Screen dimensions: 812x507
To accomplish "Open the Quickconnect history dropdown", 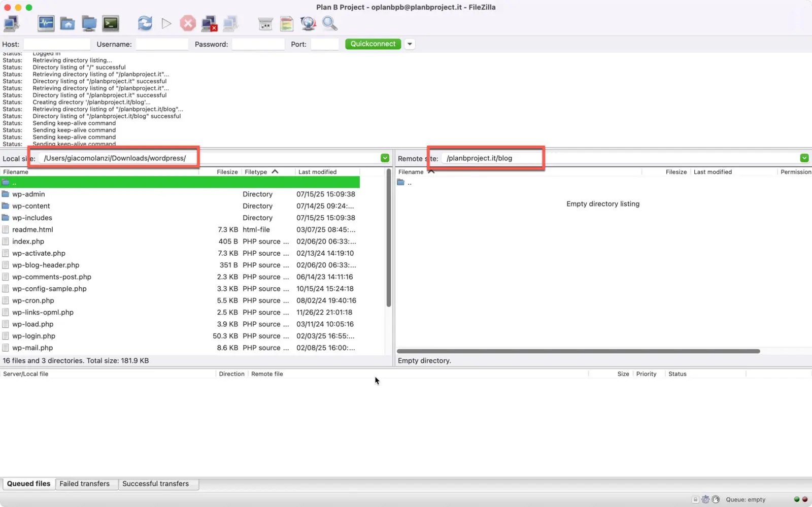I will [410, 44].
